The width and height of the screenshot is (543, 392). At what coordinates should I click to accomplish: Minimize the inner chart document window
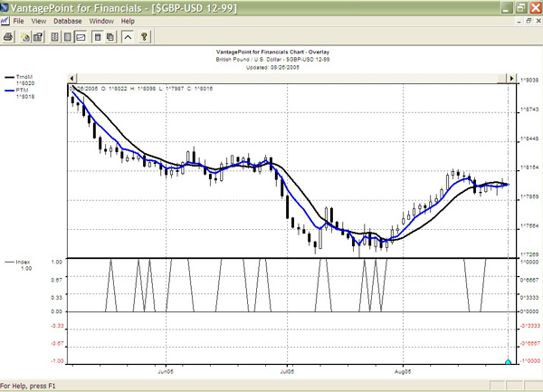click(519, 22)
